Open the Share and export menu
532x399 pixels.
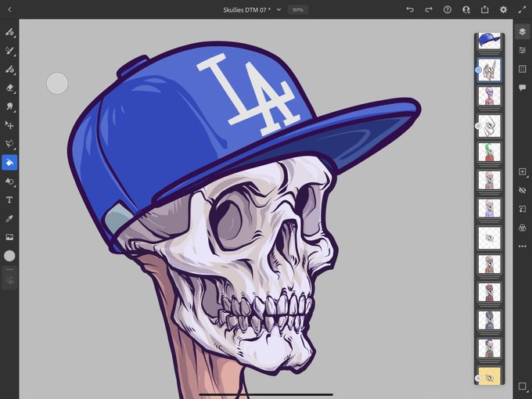click(x=485, y=9)
